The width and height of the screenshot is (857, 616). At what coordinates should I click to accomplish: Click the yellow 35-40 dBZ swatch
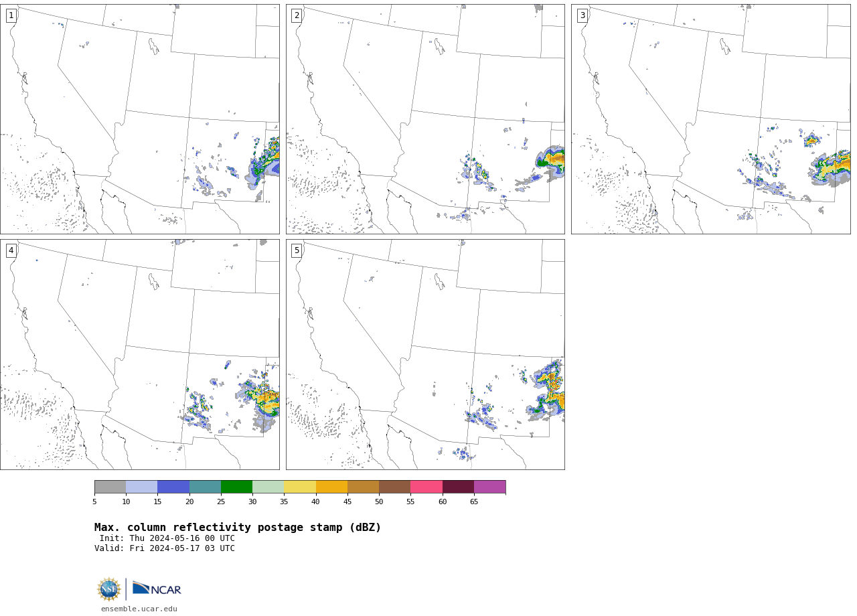click(300, 487)
